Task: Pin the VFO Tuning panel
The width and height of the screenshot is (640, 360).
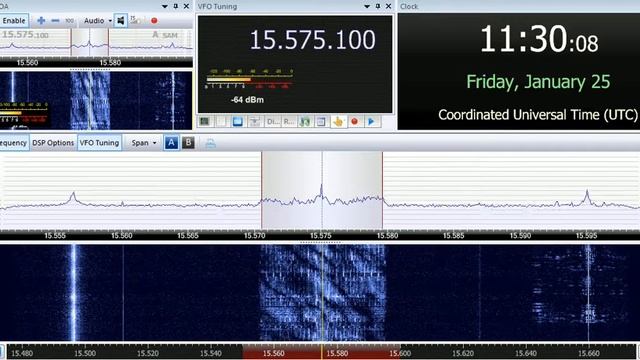Action: click(378, 6)
